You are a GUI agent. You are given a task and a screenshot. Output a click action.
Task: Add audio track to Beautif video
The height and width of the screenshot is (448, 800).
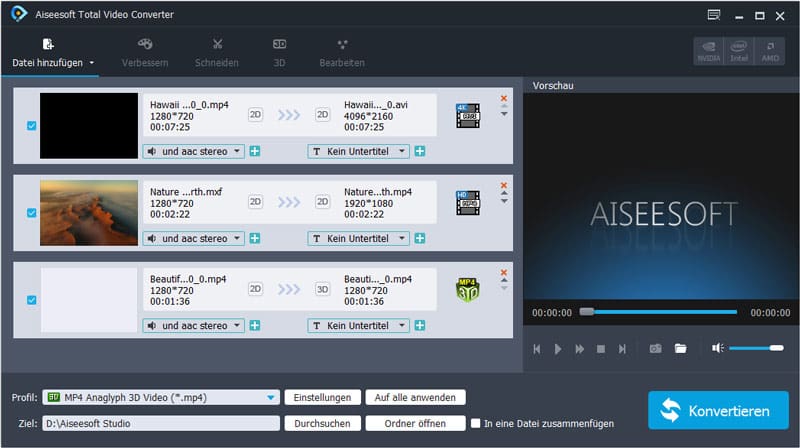tap(255, 326)
